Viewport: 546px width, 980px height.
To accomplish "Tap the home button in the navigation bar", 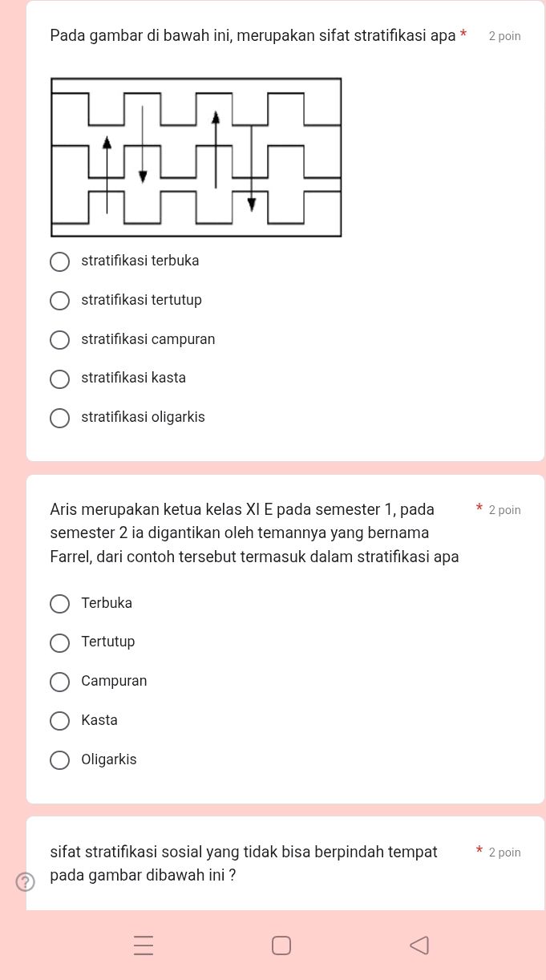I will [x=281, y=945].
